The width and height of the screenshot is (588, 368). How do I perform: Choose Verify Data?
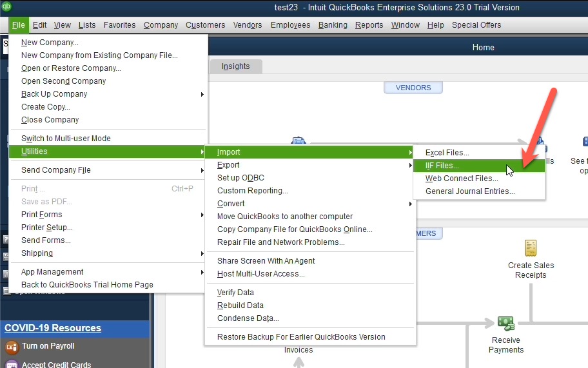pos(310,293)
